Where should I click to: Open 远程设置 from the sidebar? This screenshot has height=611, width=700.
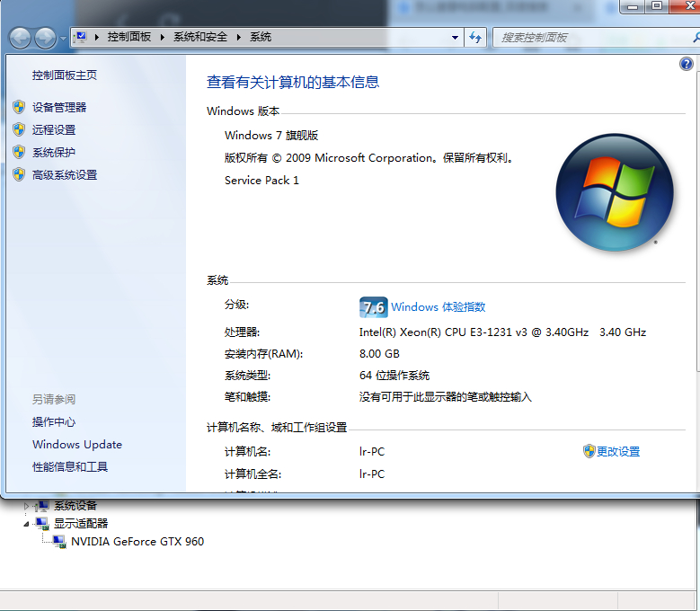click(x=54, y=130)
